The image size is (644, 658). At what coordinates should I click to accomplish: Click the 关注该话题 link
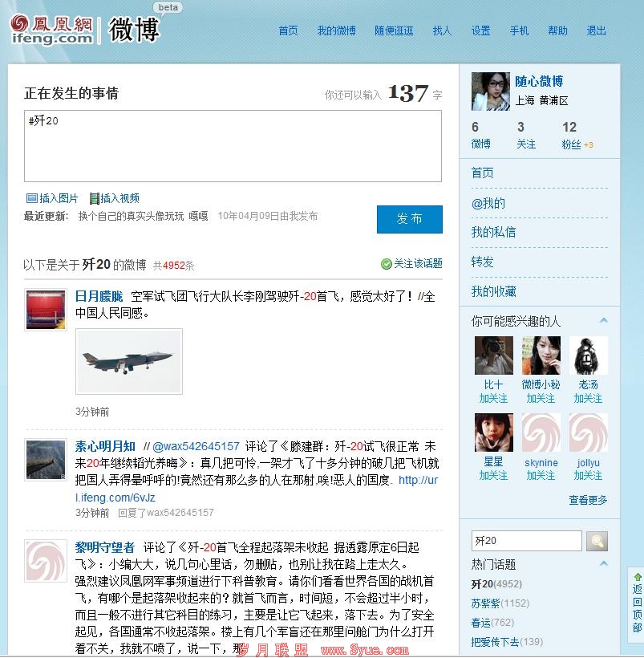tap(418, 263)
